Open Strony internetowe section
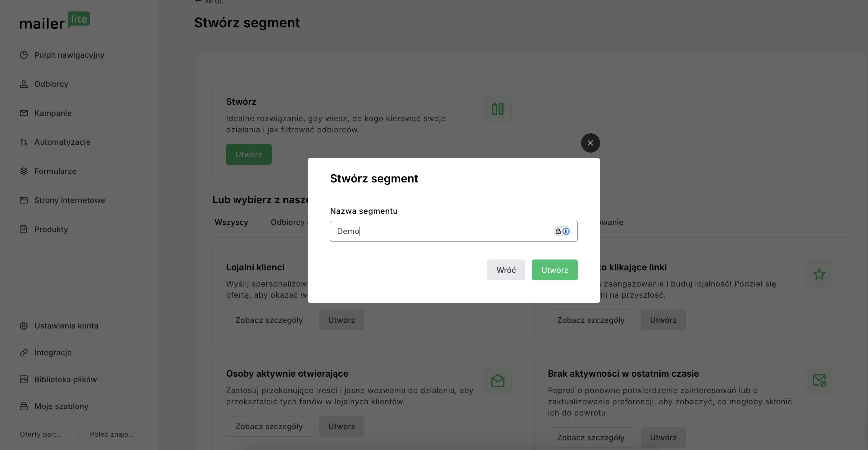Viewport: 868px width, 450px height. point(62,200)
